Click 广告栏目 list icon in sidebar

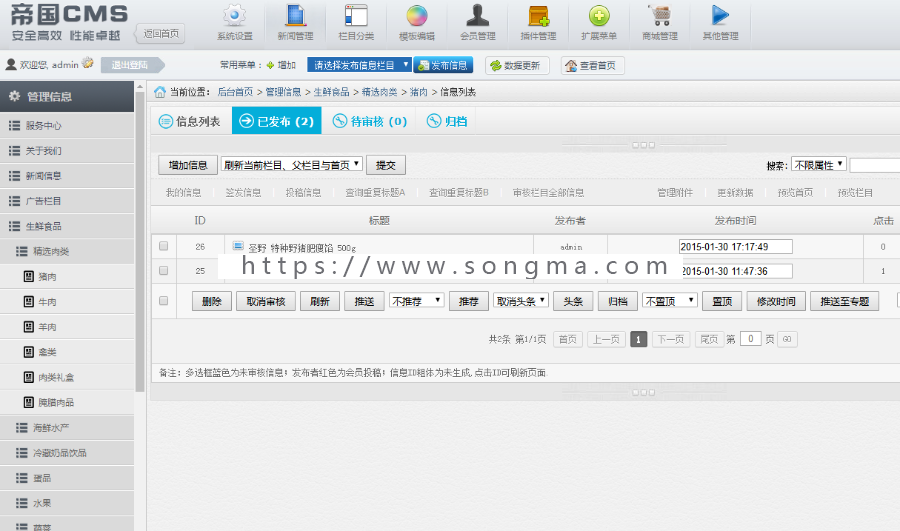pyautogui.click(x=14, y=201)
